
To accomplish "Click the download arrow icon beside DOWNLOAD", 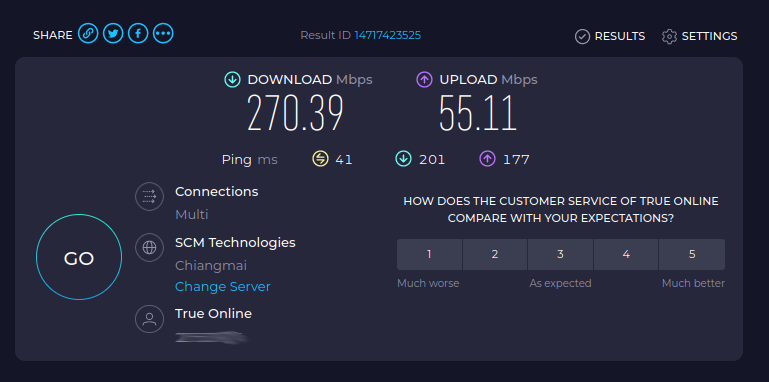I will coord(232,79).
